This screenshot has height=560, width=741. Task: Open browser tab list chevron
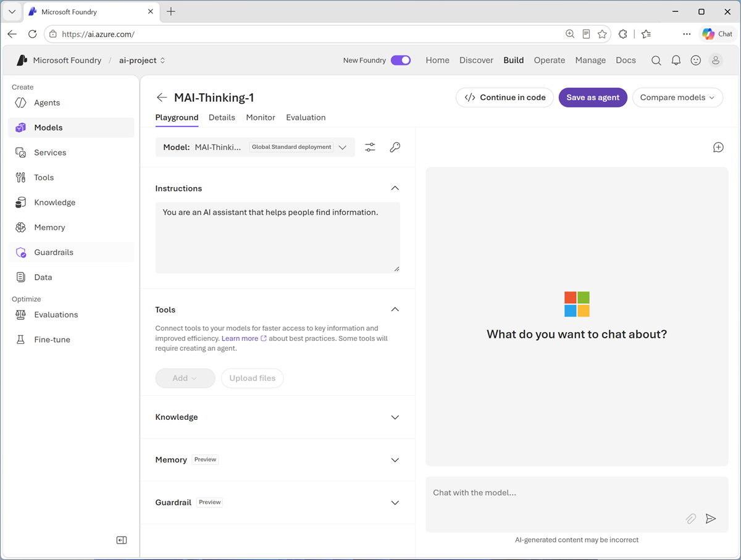12,12
